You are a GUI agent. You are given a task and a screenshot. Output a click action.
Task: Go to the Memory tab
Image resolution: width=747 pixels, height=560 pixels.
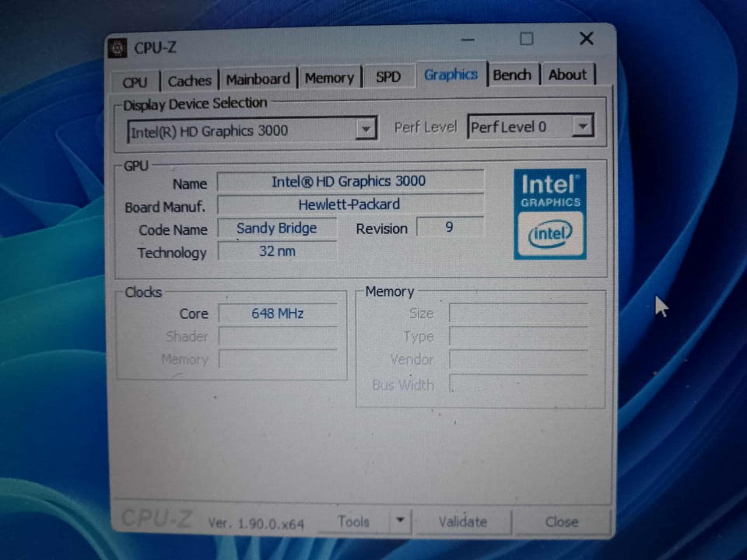329,78
